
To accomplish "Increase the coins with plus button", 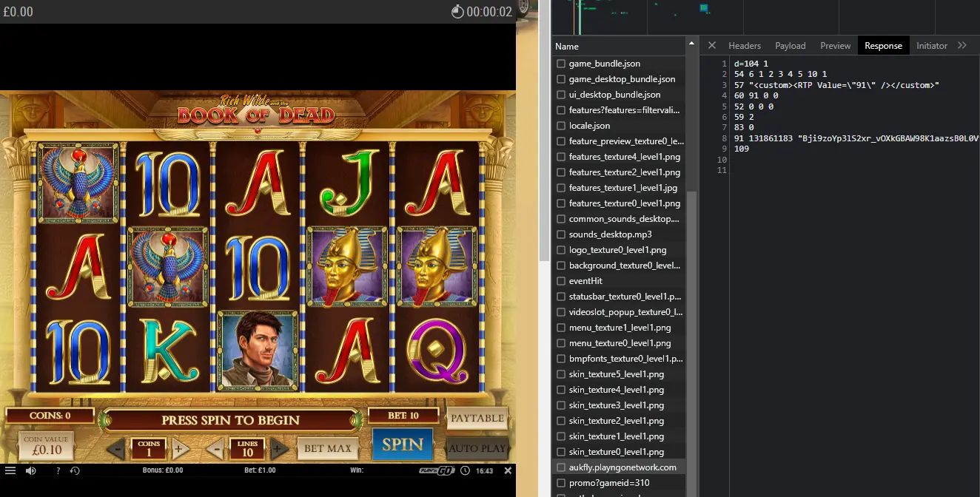I will [179, 448].
